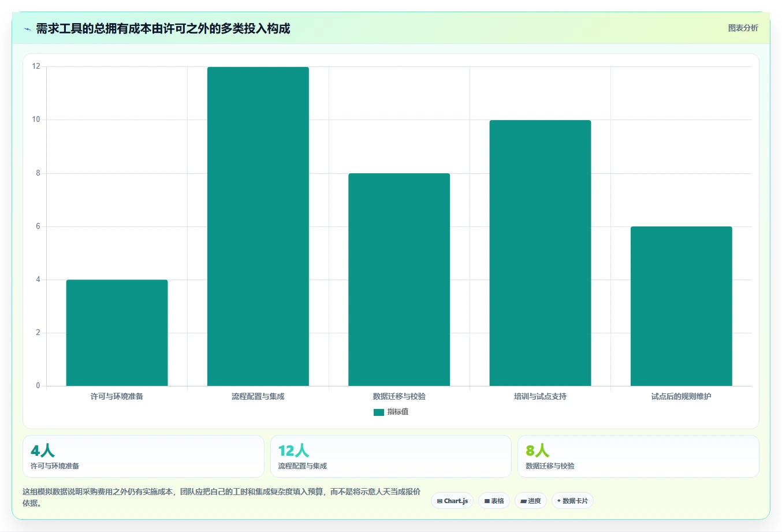Click the lightning icon beside the title
The image size is (782, 532).
click(x=27, y=29)
